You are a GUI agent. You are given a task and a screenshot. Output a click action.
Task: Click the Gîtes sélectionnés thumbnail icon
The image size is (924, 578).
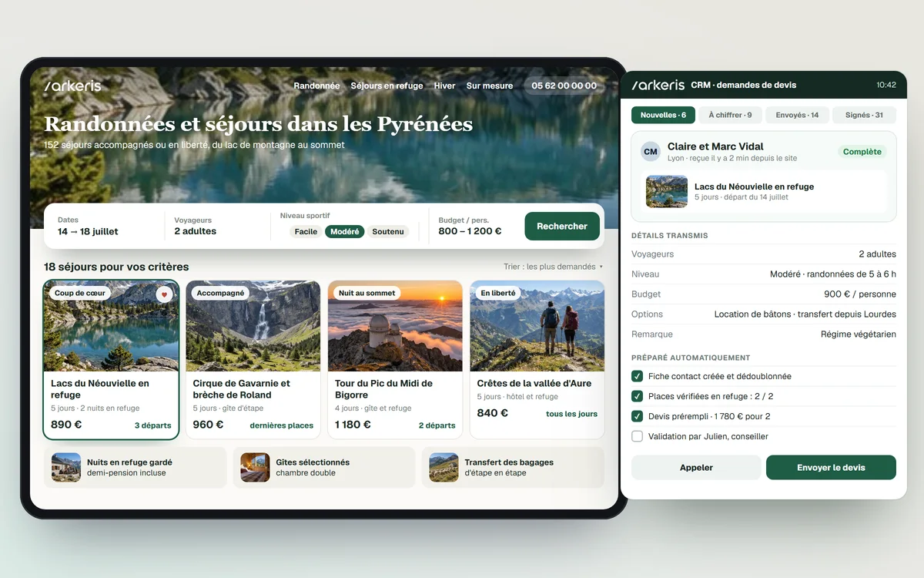point(255,467)
